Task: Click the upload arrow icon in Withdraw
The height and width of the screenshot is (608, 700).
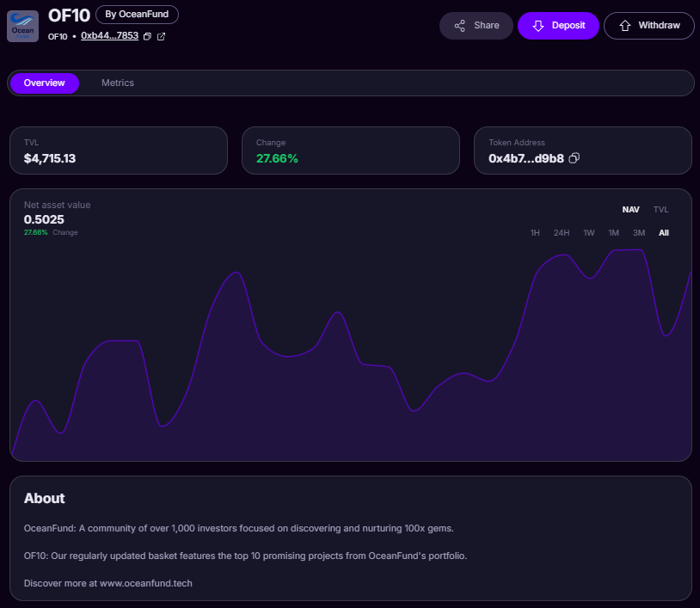Action: click(625, 26)
